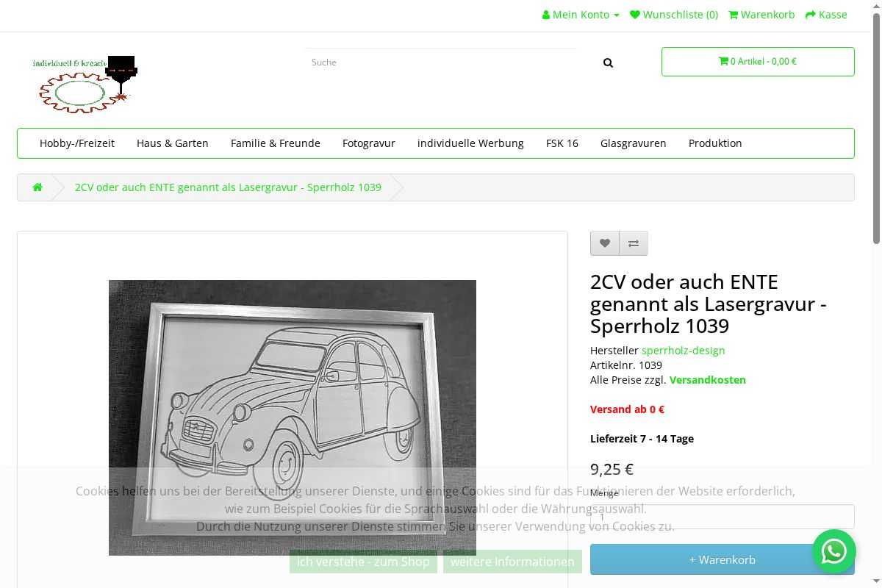Click the 'weitere Informationen' cookie button

point(512,562)
